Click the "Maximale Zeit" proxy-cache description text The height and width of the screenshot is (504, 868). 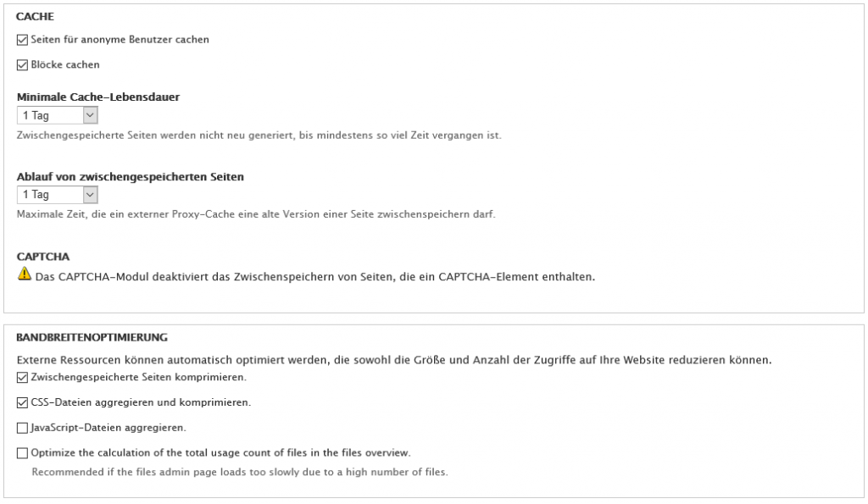255,214
